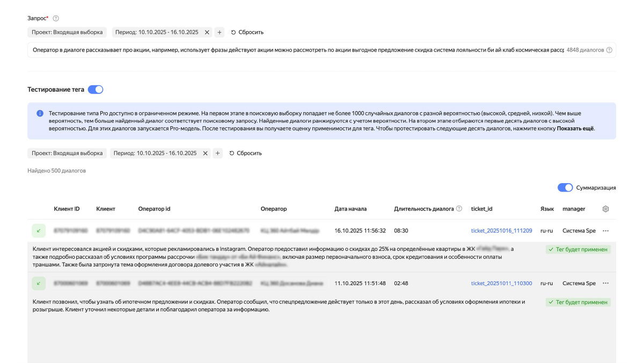Open ticket_20251016_111209 link
644x363 pixels.
502,231
